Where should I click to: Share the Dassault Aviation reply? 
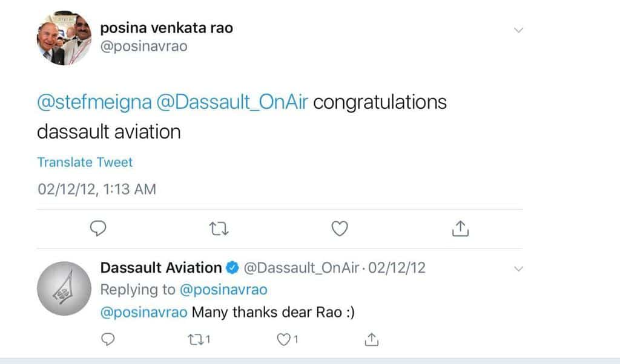click(x=372, y=339)
